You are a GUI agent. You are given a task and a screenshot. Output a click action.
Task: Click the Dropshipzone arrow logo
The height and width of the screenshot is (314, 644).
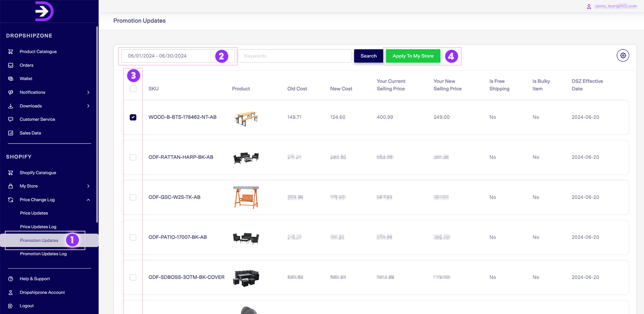44,11
